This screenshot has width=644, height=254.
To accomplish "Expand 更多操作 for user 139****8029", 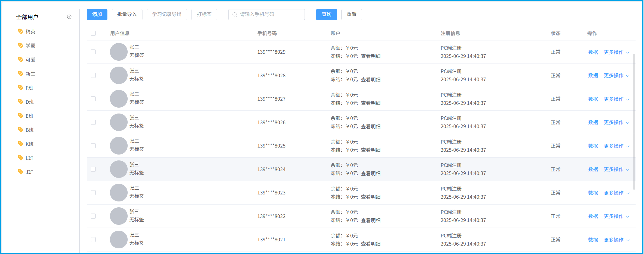I will 617,52.
